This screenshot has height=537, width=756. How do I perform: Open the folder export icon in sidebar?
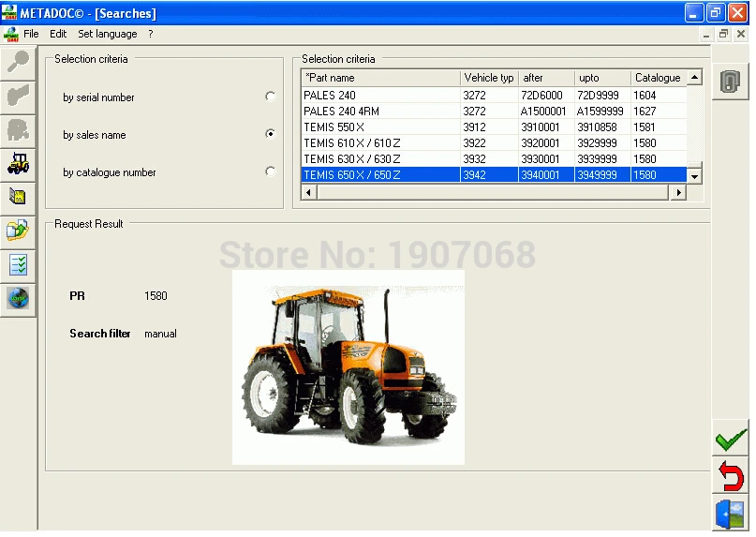[18, 231]
